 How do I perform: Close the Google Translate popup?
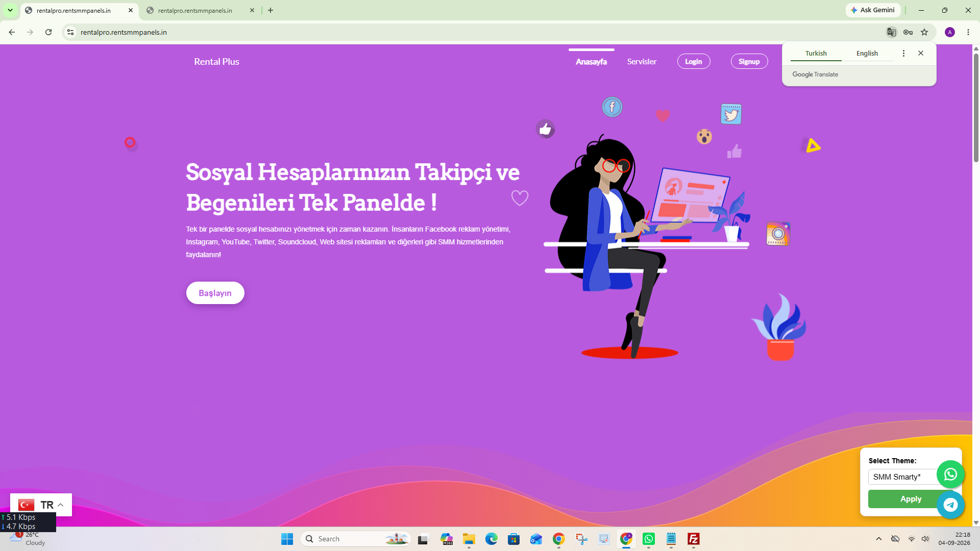921,53
